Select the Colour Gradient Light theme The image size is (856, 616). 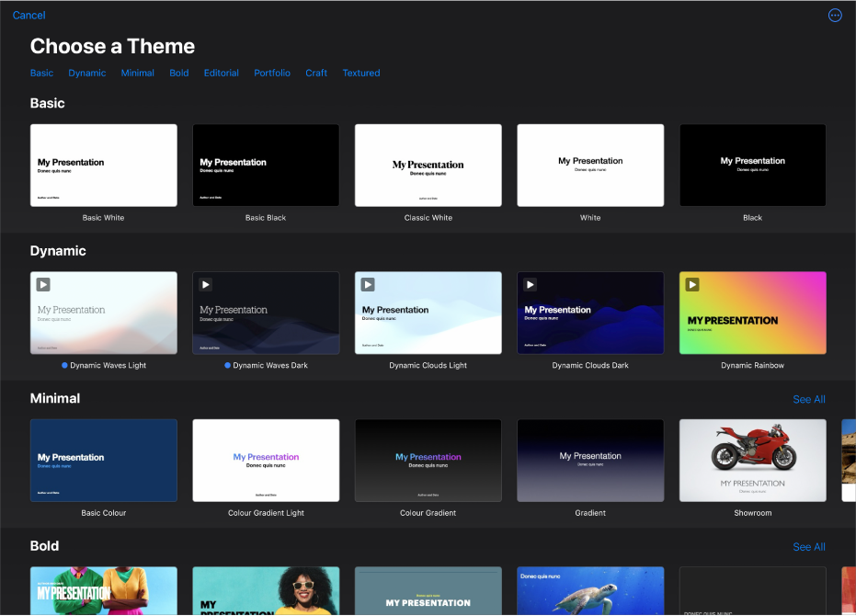[266, 461]
